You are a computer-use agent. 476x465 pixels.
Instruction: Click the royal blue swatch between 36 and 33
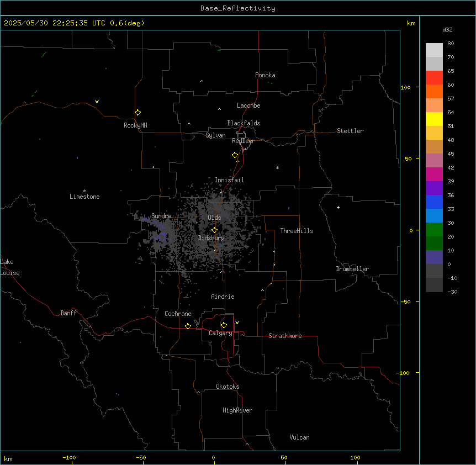click(434, 202)
